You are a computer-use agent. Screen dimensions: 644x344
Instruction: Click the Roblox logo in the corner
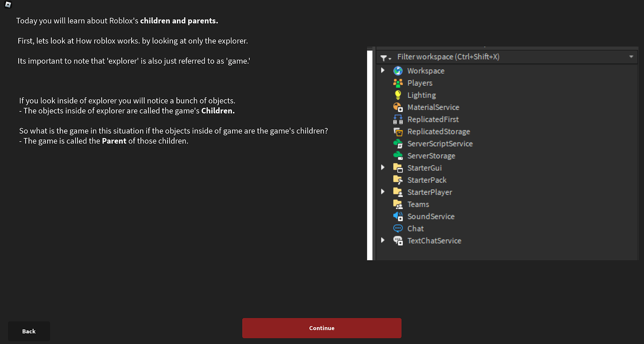(x=7, y=5)
